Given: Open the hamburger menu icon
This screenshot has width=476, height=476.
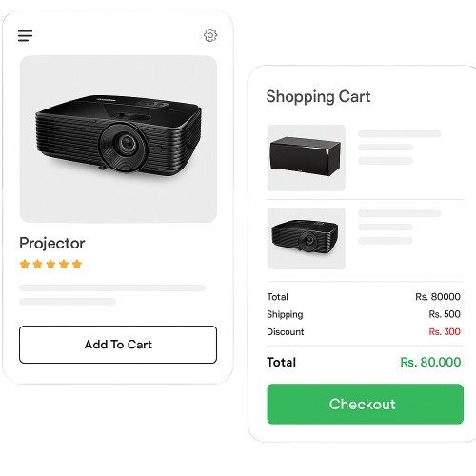Looking at the screenshot, I should pyautogui.click(x=25, y=35).
